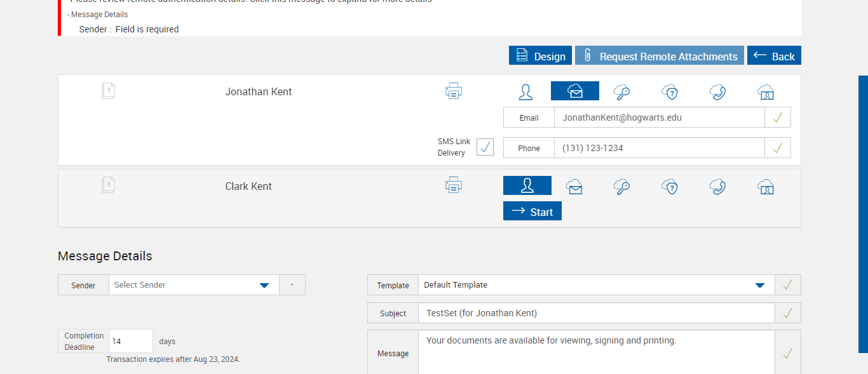Image resolution: width=868 pixels, height=374 pixels.
Task: Click the blue vertical scrollbar
Action: [863, 214]
